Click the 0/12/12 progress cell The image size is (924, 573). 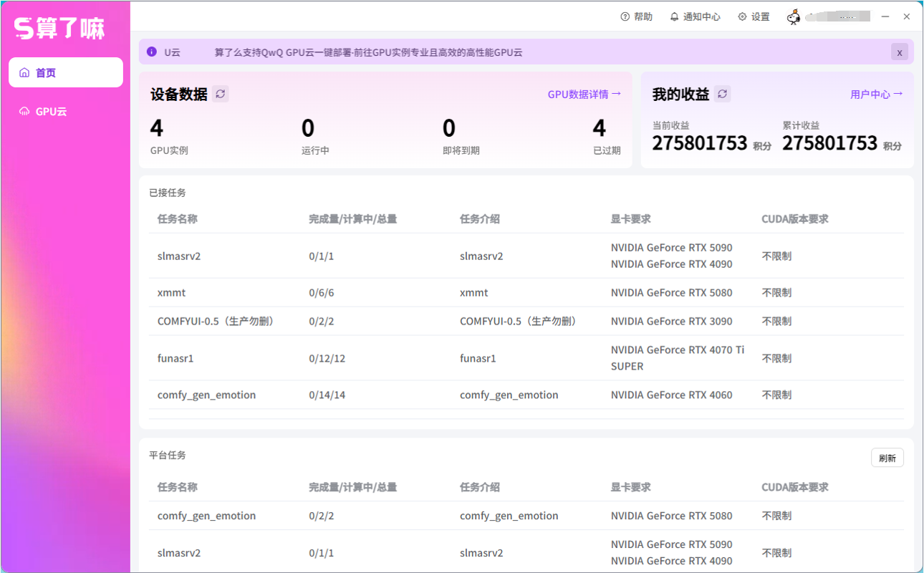pyautogui.click(x=327, y=358)
